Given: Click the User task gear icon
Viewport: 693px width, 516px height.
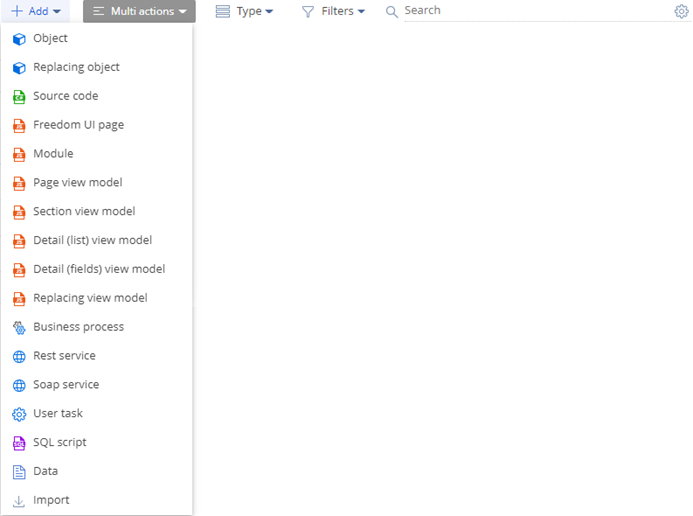Looking at the screenshot, I should (19, 414).
